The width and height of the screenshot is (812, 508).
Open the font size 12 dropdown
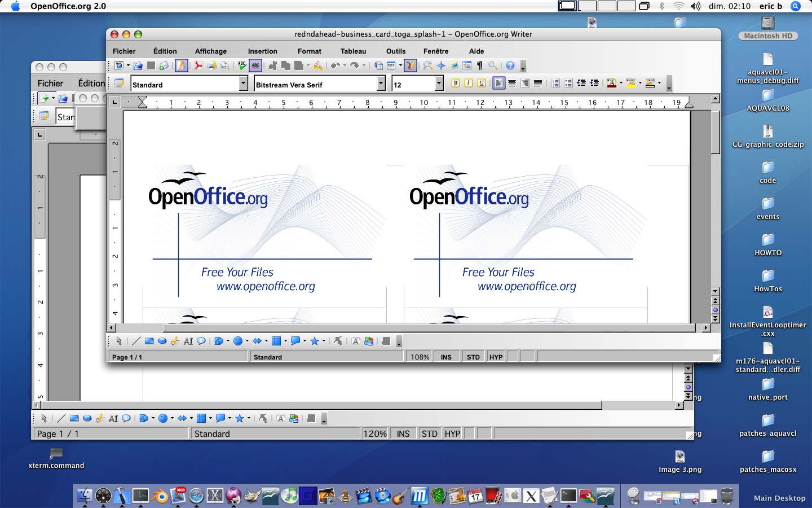pos(439,84)
